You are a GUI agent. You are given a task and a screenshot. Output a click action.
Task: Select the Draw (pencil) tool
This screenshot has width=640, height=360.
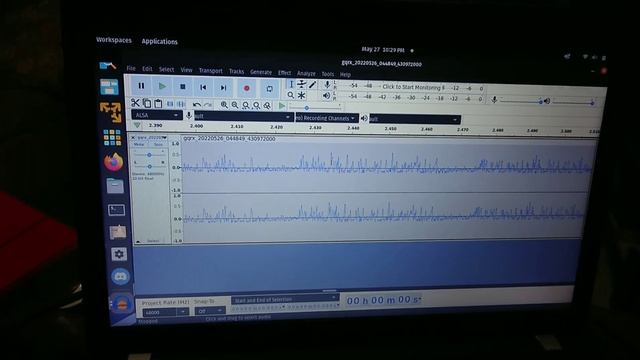[312, 85]
